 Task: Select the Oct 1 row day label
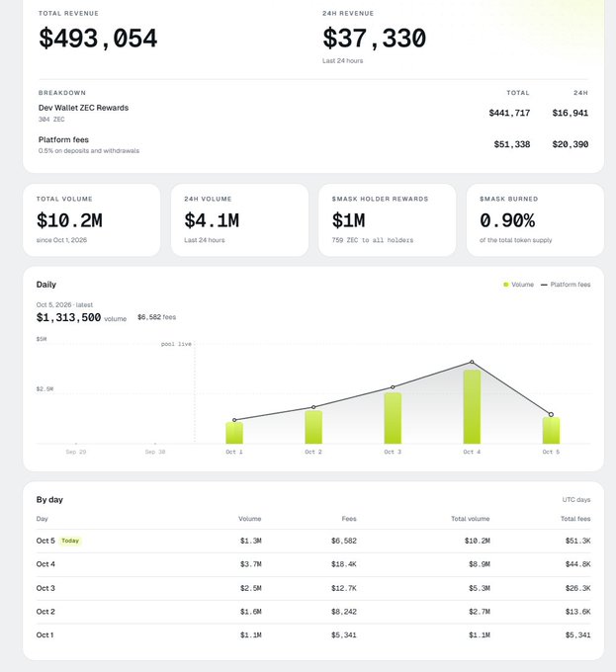pos(45,634)
